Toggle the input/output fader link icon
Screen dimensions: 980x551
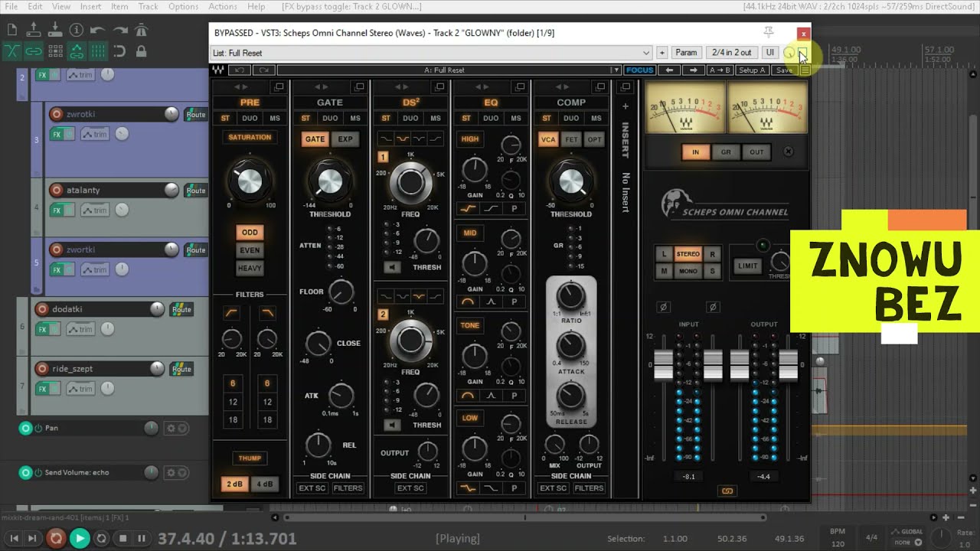727,491
